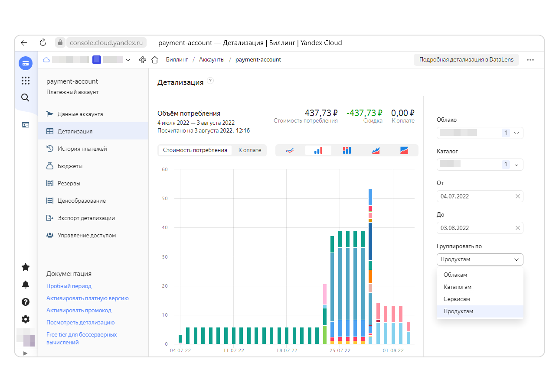
Task: Click the cloud icon in breadcrumb bar
Action: click(x=46, y=60)
